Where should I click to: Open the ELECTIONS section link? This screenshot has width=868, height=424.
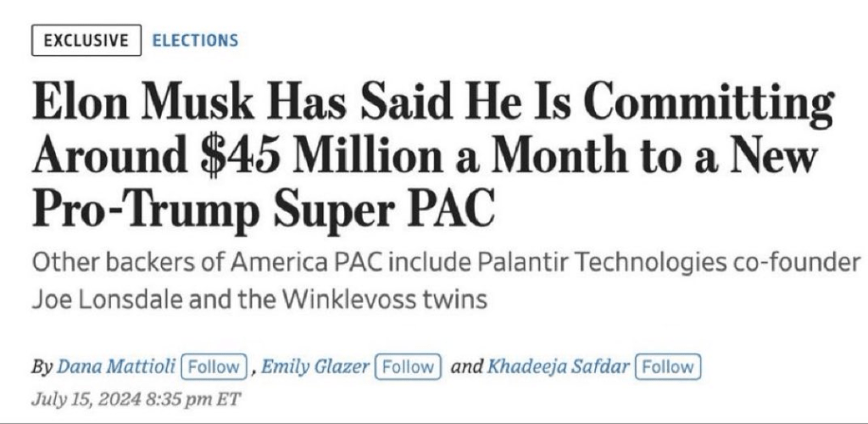click(195, 40)
